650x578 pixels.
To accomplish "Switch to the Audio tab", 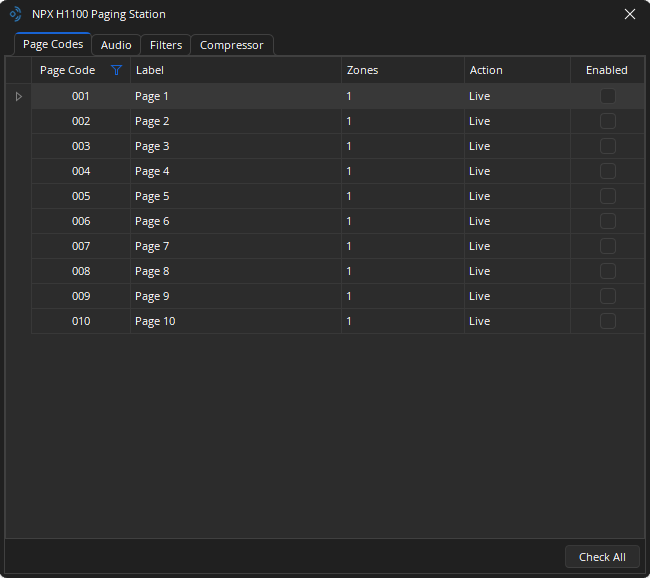I will (x=116, y=45).
